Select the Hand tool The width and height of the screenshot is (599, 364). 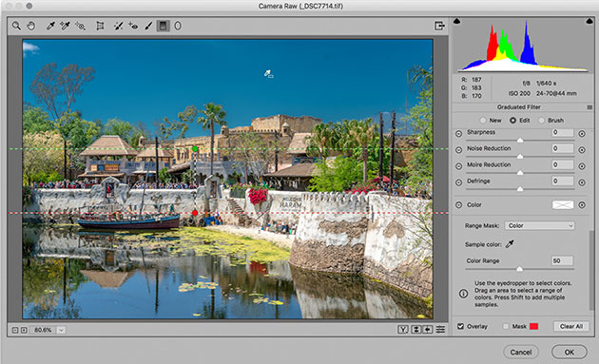31,26
